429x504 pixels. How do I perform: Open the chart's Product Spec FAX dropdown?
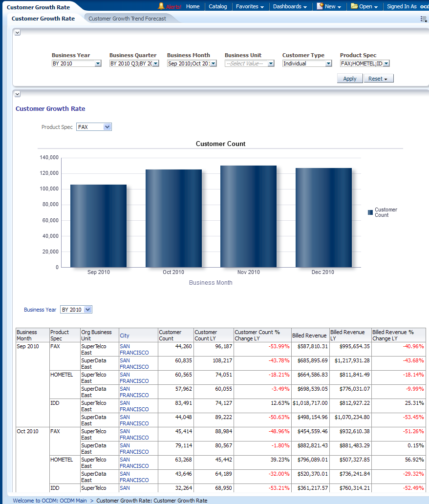point(107,127)
